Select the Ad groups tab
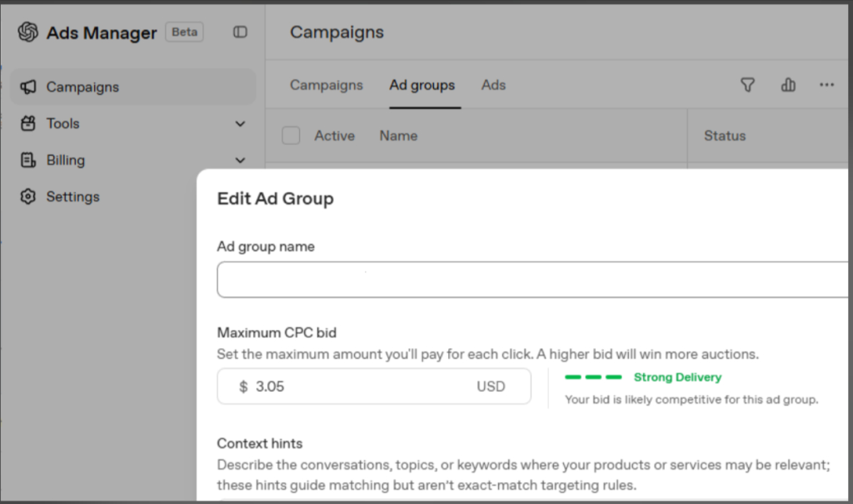The height and width of the screenshot is (504, 853). [422, 86]
